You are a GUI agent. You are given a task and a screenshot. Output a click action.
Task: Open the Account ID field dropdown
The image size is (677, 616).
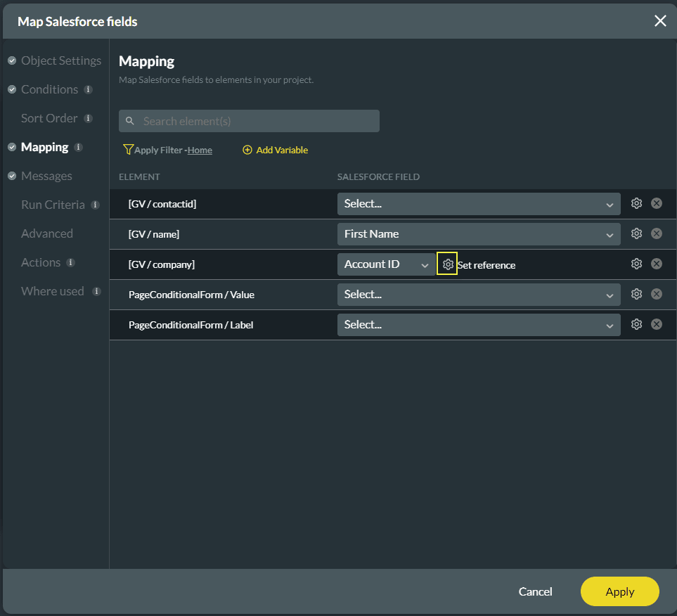(x=386, y=264)
